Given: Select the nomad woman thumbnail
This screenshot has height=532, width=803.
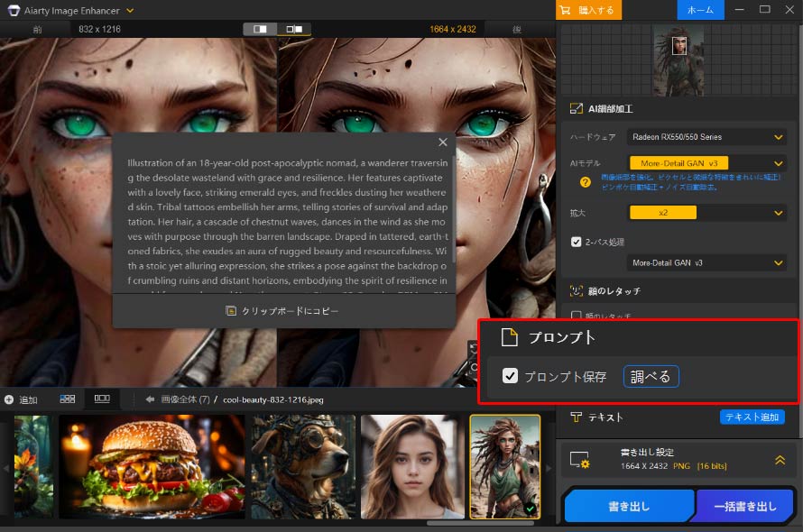Looking at the screenshot, I should pos(505,467).
